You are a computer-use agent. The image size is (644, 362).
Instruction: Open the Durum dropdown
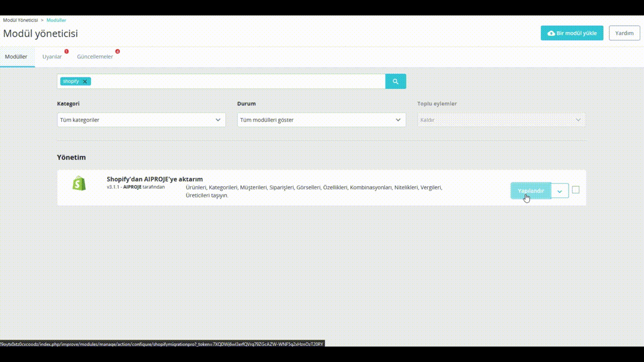pyautogui.click(x=321, y=120)
